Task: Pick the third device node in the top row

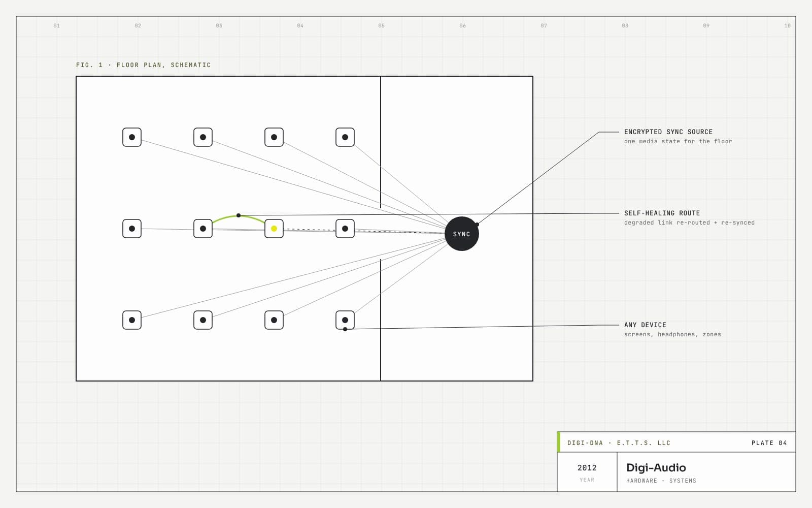Action: [x=274, y=137]
